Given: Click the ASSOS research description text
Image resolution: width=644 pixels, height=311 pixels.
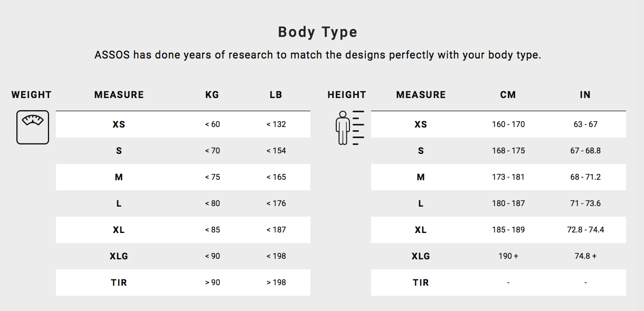Looking at the screenshot, I should point(318,55).
